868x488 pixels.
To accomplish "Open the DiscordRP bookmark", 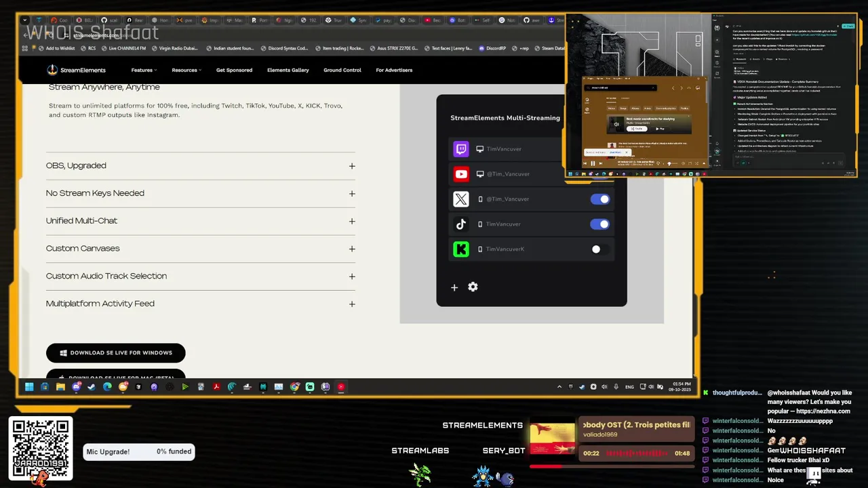I will coord(492,48).
